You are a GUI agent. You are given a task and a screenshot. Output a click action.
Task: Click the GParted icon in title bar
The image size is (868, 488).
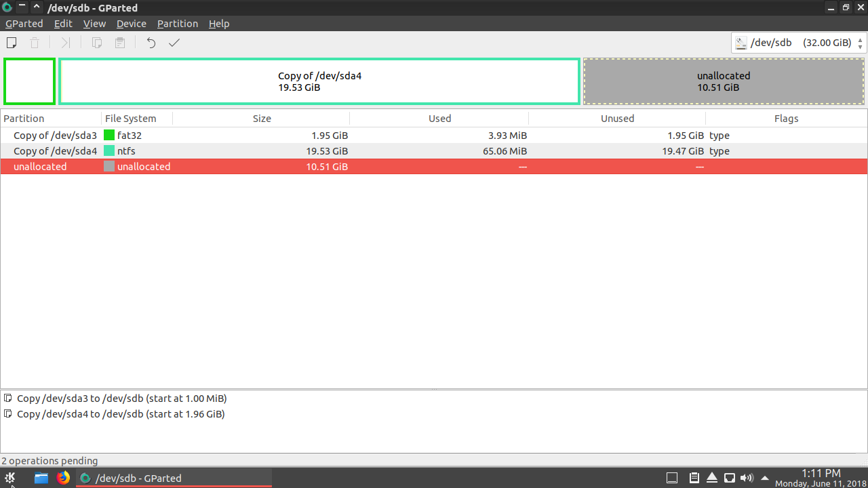pyautogui.click(x=7, y=7)
